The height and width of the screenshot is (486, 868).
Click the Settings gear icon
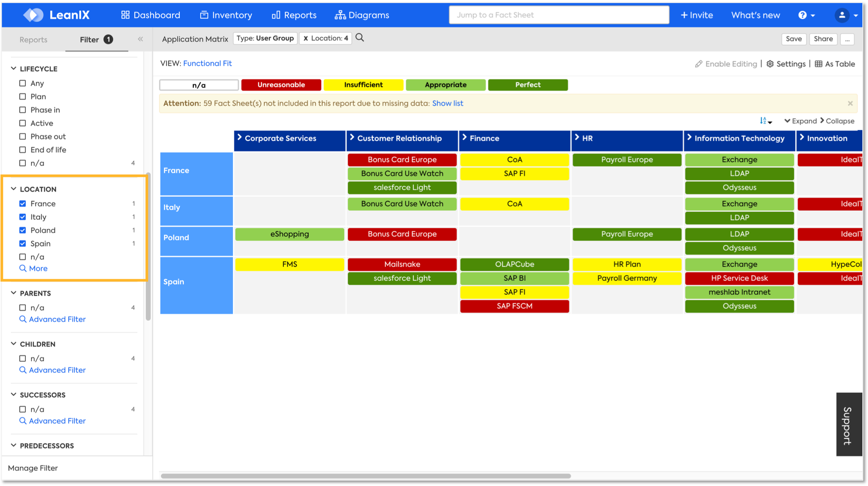(x=770, y=64)
